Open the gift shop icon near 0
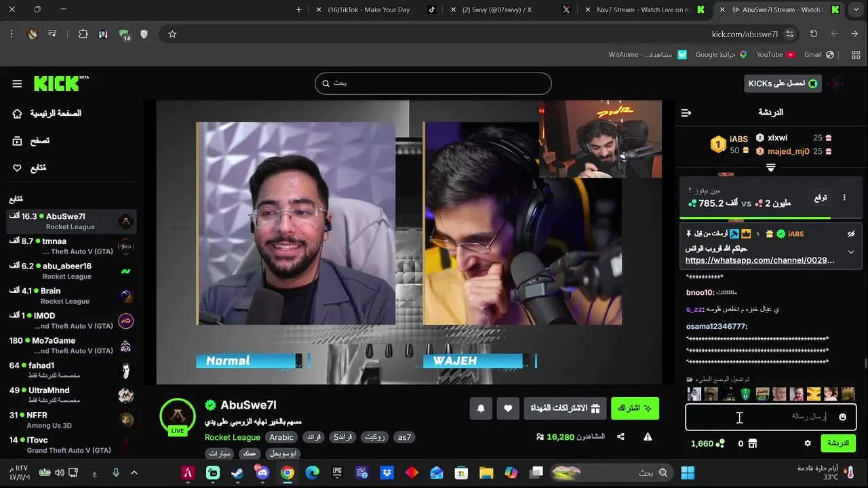 pyautogui.click(x=752, y=443)
